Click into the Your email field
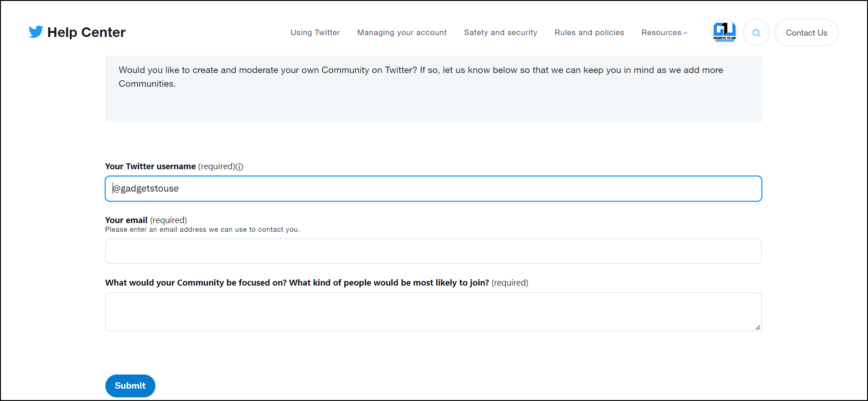The width and height of the screenshot is (868, 401). (x=434, y=251)
